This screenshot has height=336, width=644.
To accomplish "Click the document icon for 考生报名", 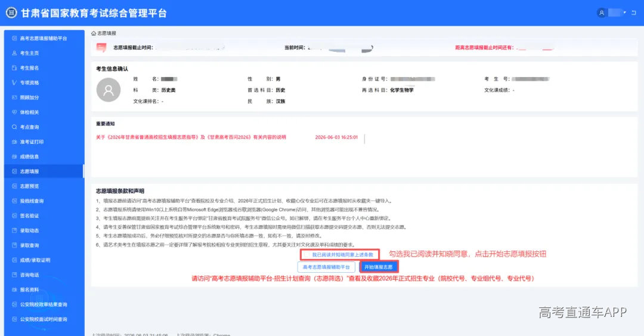I will coord(14,68).
